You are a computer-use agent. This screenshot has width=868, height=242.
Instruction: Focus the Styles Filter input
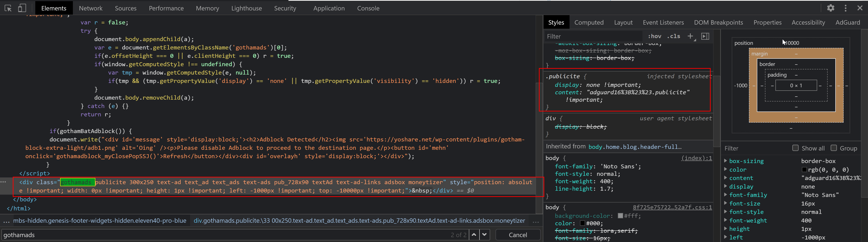tap(594, 36)
